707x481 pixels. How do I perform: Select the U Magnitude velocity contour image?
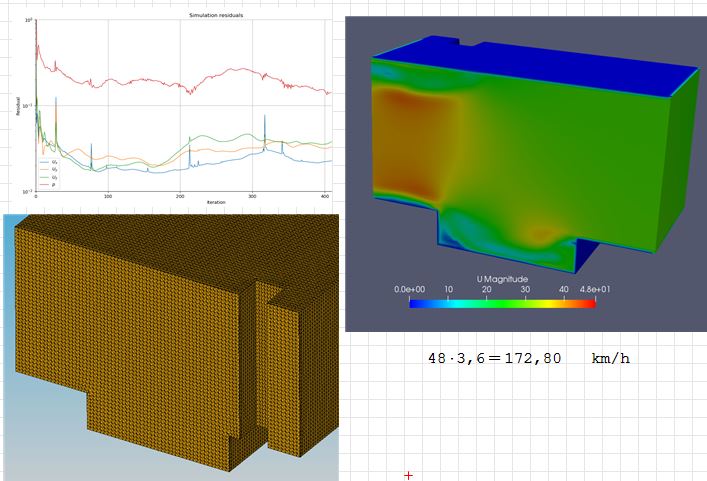point(526,174)
